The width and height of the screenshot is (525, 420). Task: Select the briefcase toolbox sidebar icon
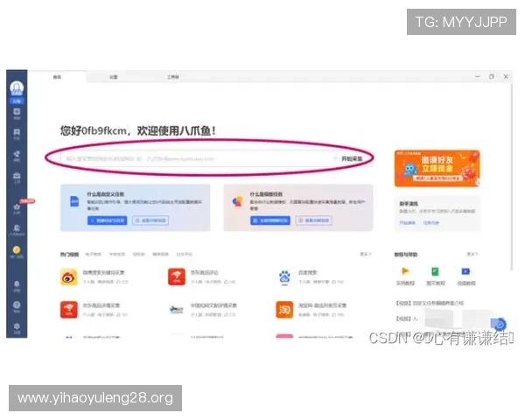[17, 176]
